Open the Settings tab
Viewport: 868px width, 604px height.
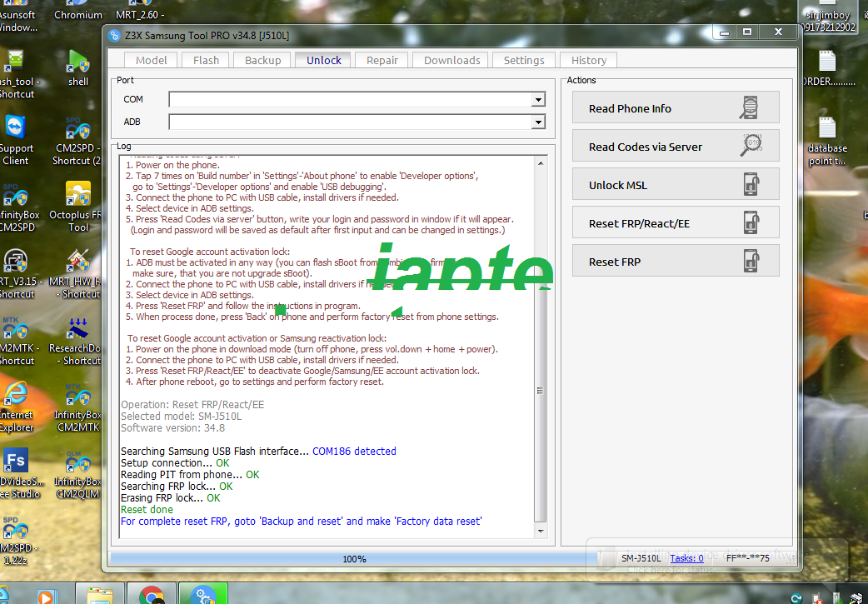(x=524, y=60)
